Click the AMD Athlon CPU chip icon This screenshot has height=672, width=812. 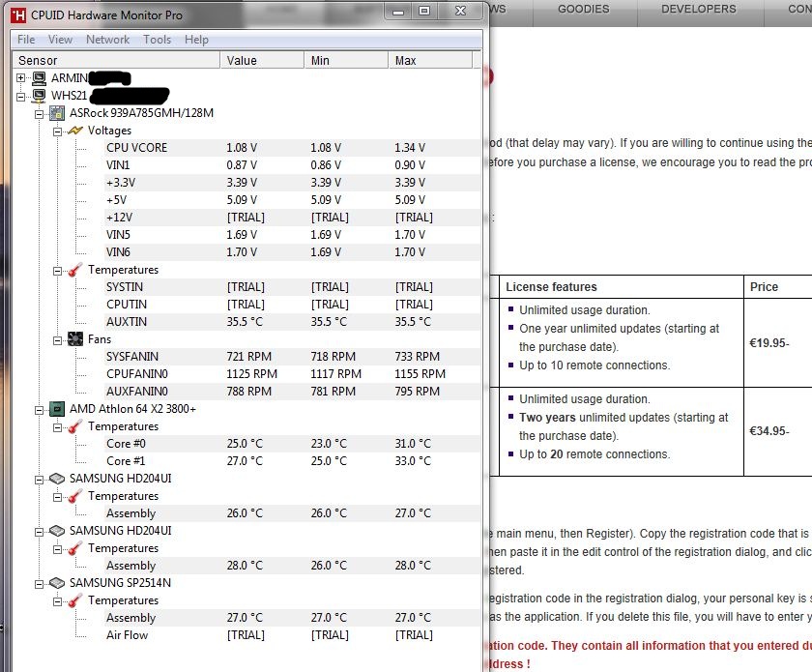[57, 409]
